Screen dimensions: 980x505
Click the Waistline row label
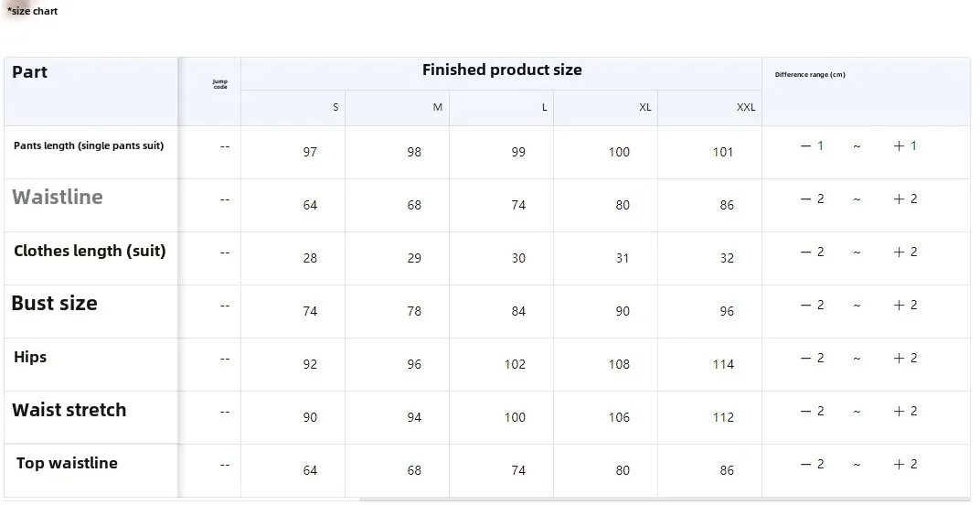click(x=57, y=197)
